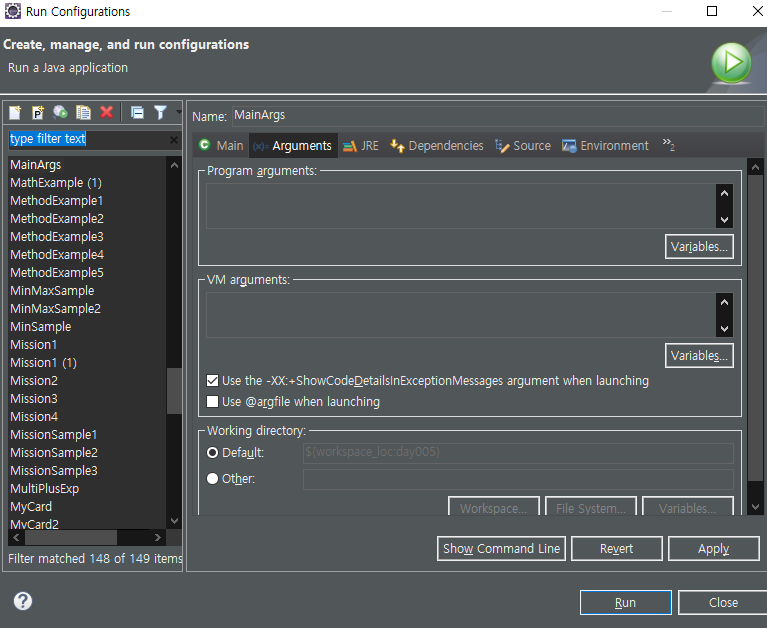This screenshot has width=767, height=628.
Task: Click the Show Command Line button
Action: [x=501, y=549]
